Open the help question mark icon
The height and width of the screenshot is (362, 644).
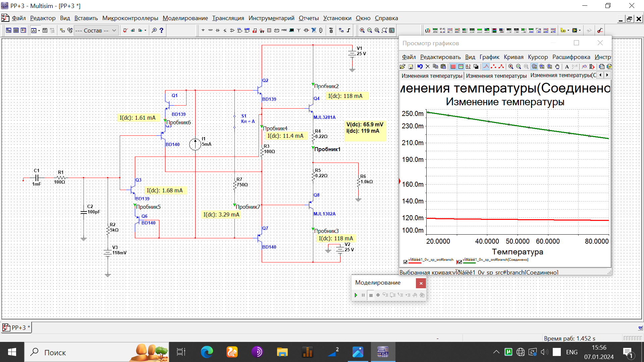tap(161, 31)
